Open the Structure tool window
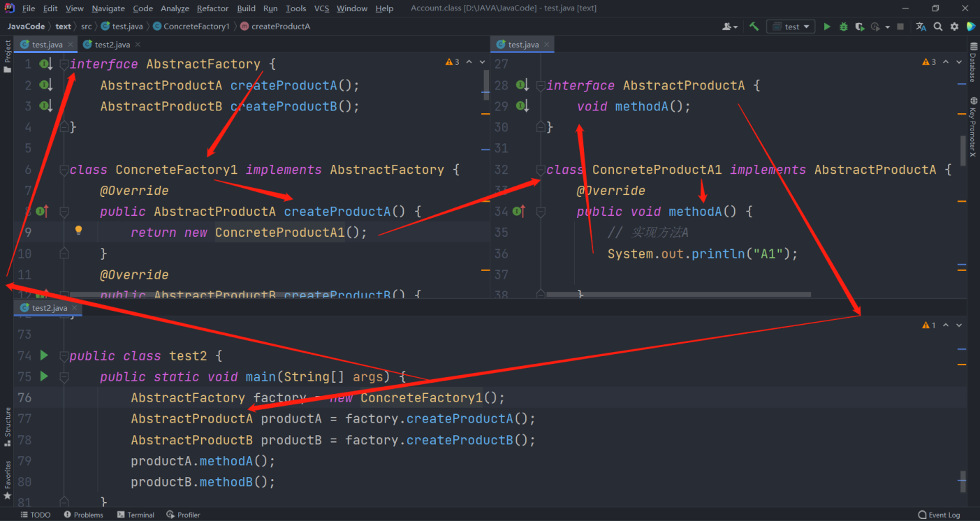The height and width of the screenshot is (521, 980). (8, 427)
